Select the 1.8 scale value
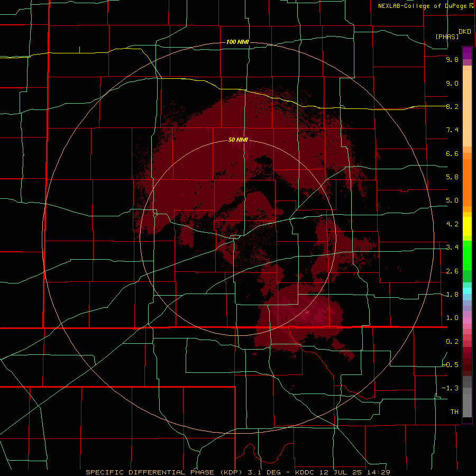The height and width of the screenshot is (476, 476). pos(452,295)
